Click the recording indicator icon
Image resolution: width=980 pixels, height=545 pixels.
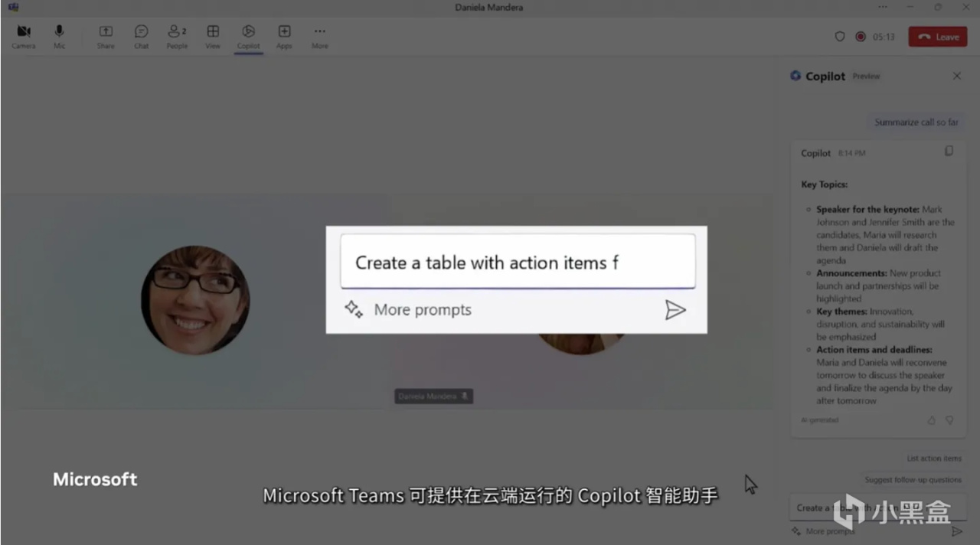click(861, 37)
